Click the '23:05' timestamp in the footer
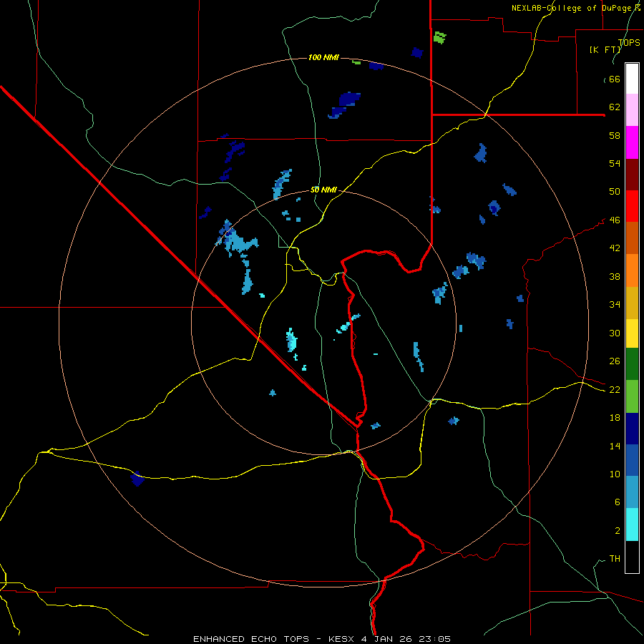644x644 pixels. tap(434, 639)
